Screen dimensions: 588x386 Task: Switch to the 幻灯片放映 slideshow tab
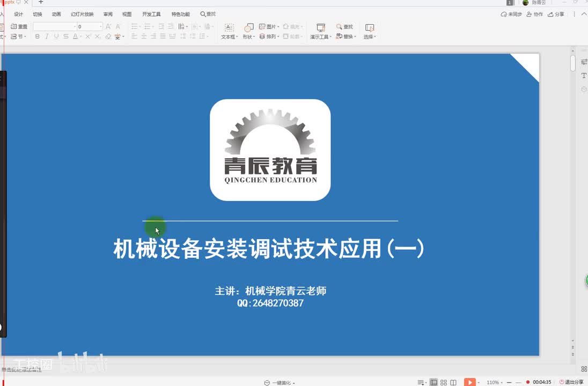(82, 14)
